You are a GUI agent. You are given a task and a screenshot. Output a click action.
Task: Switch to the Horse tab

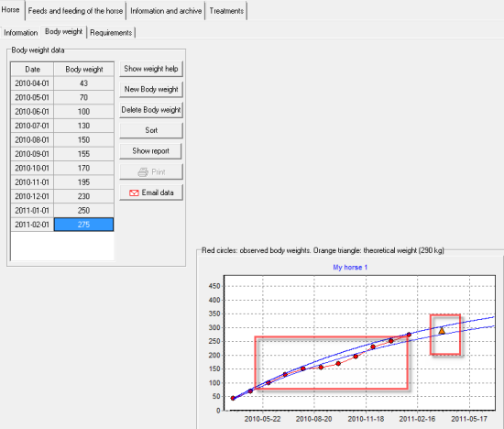tap(11, 10)
